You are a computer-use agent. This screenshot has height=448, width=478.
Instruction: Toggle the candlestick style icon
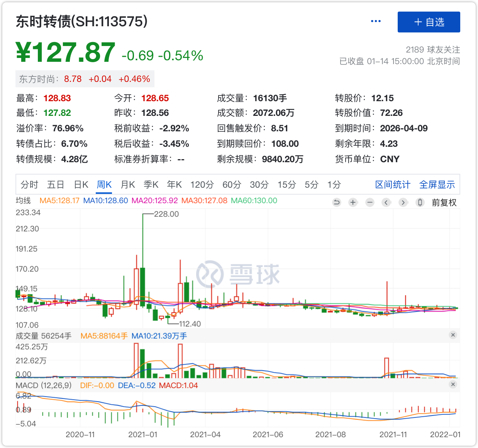point(420,202)
